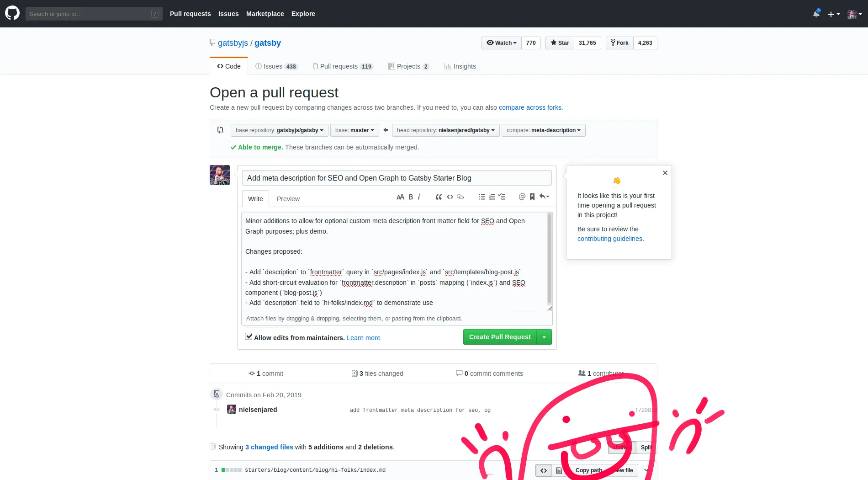Click nielsenjared commit avatar

tap(232, 409)
